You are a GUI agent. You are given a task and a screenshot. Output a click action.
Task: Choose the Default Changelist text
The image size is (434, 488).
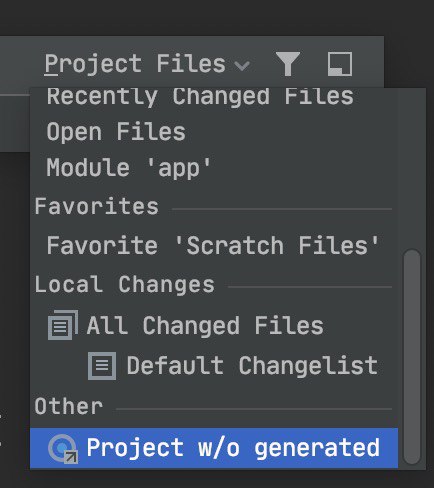click(x=252, y=366)
